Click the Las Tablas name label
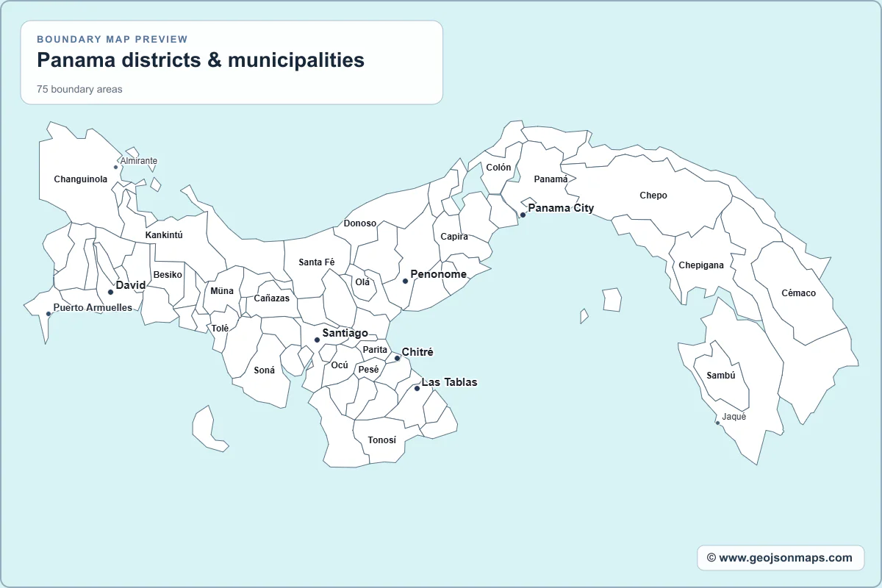Screen dimensions: 882x588 pos(450,382)
